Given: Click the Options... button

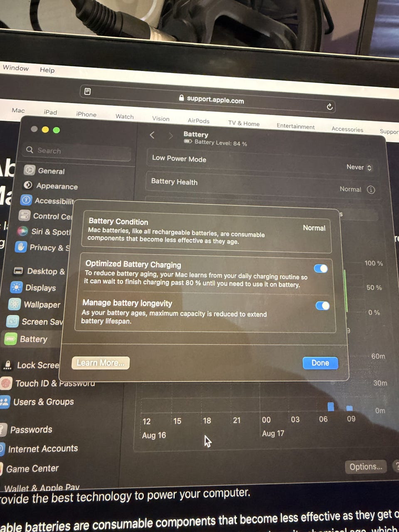Looking at the screenshot, I should [366, 467].
